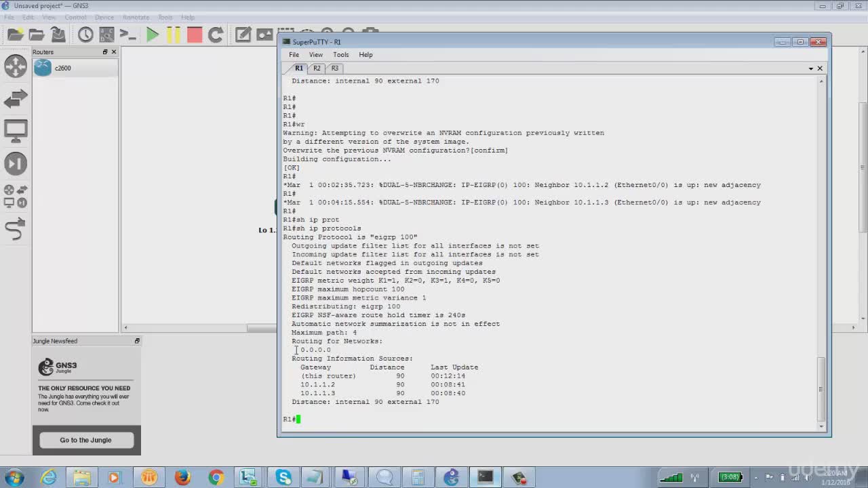
Task: Open SuperPuTTY View menu
Action: click(x=316, y=55)
